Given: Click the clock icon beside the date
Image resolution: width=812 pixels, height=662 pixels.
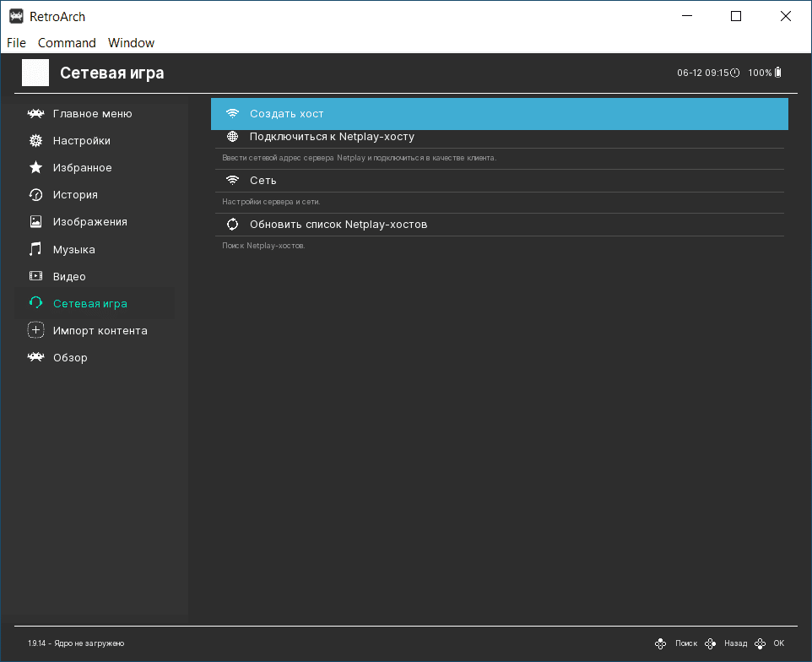Looking at the screenshot, I should tap(735, 73).
